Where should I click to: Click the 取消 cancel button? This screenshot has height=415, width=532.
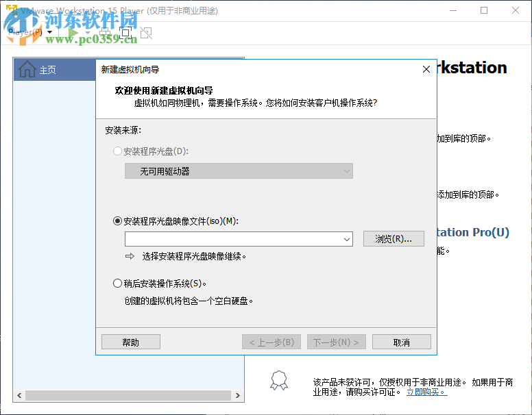402,342
